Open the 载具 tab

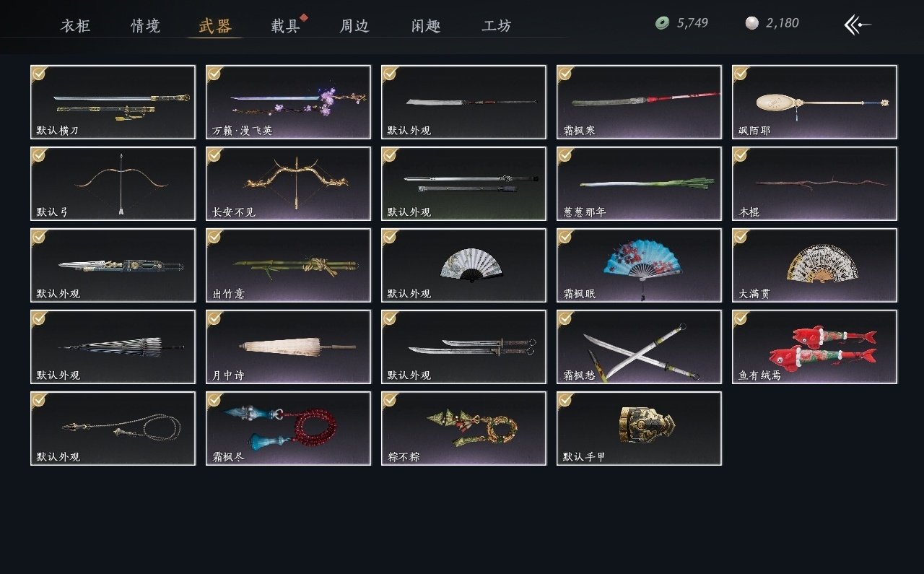tap(285, 26)
